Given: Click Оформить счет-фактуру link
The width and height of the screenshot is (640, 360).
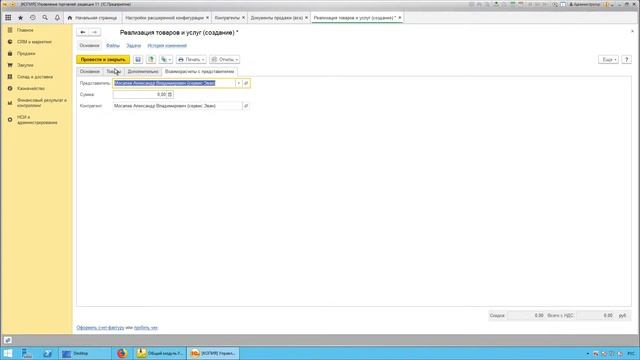Looking at the screenshot, I should [100, 328].
